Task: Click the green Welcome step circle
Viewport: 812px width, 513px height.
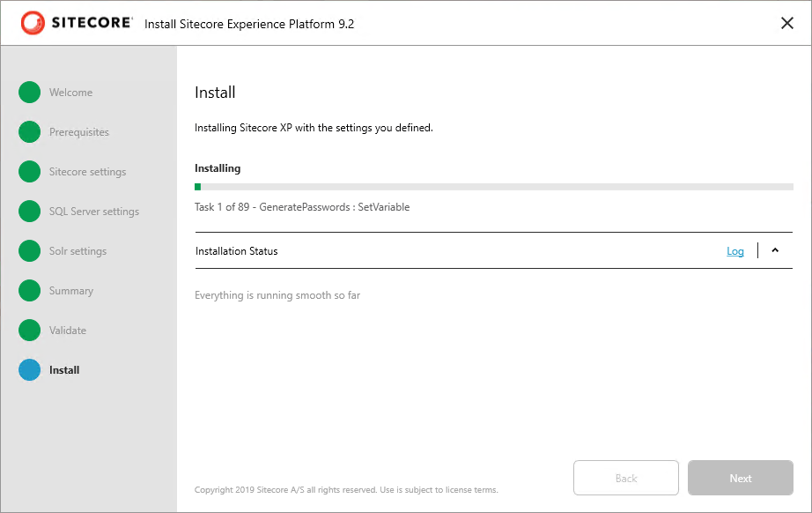Action: click(x=30, y=93)
